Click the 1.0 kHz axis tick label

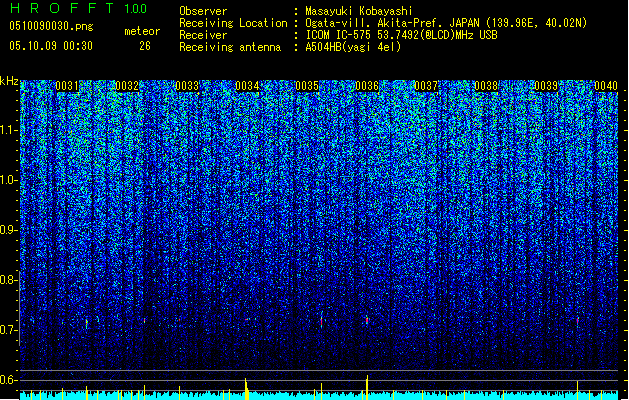pos(9,181)
